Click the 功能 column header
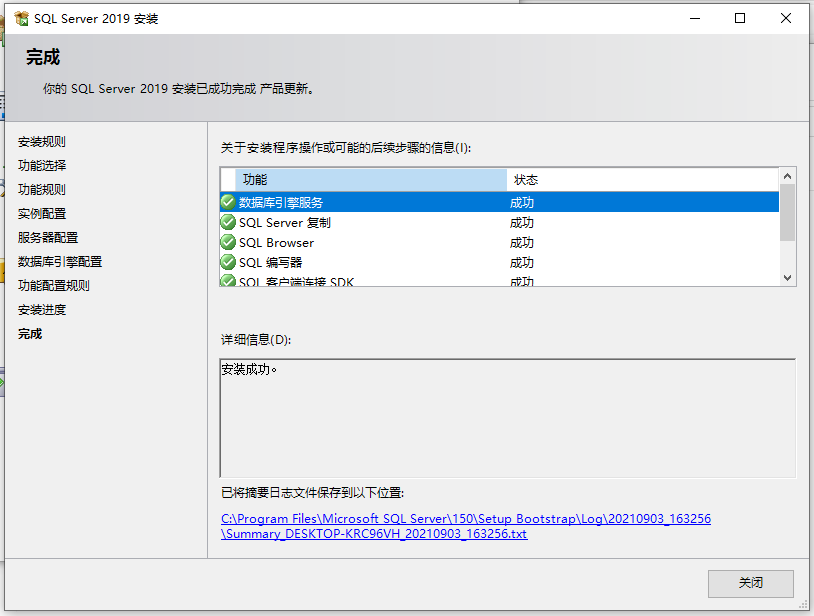The image size is (814, 616). pyautogui.click(x=371, y=180)
